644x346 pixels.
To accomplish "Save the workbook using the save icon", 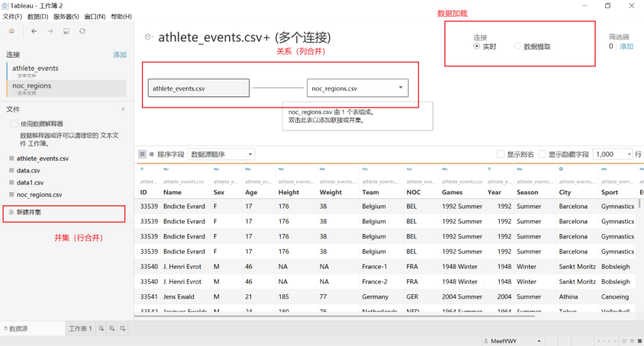I will tap(66, 30).
